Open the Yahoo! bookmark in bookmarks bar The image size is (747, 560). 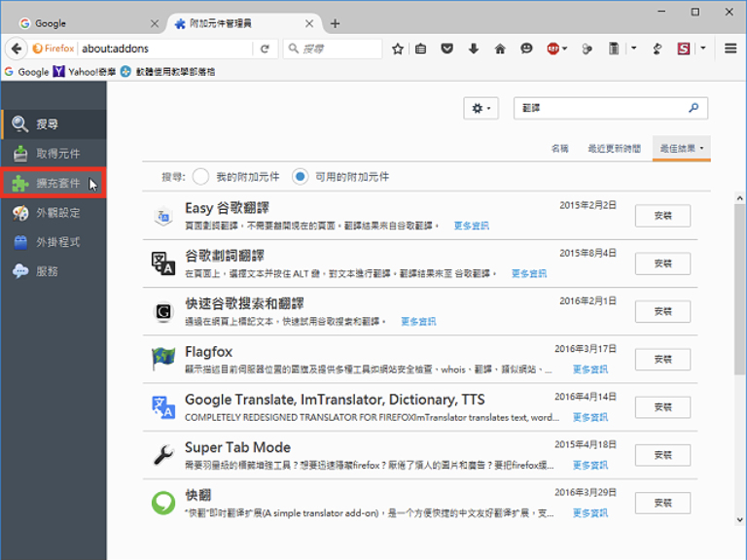(85, 72)
